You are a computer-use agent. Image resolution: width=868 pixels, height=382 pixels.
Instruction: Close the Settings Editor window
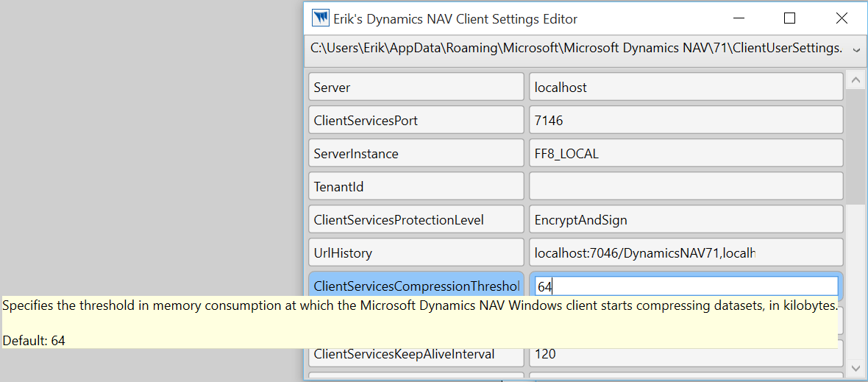click(842, 18)
